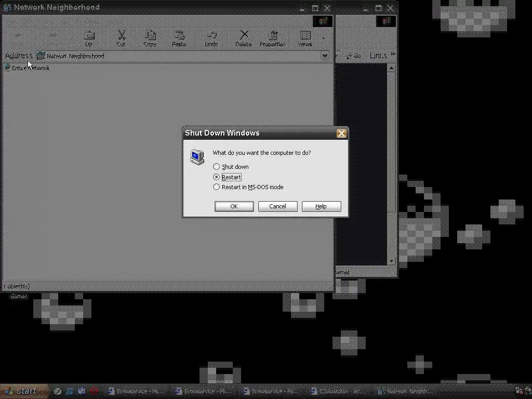Launch Internet Explorer from quick launch
This screenshot has height=399, width=532.
point(70,391)
